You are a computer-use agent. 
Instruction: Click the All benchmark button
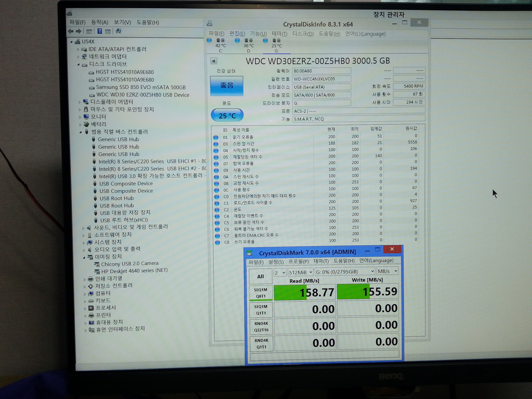click(x=261, y=276)
